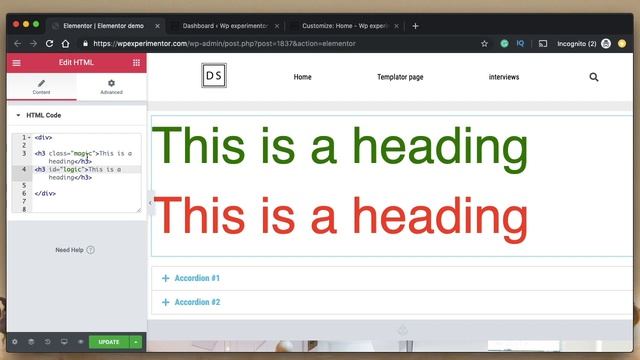Click the DS site logo
Screen dimensions: 640x360
click(x=214, y=76)
